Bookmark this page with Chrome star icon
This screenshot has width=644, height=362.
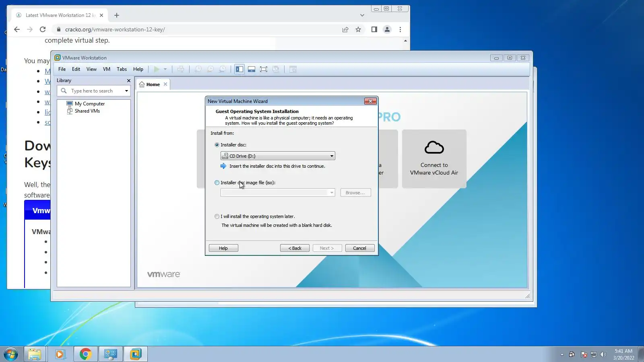pyautogui.click(x=358, y=29)
